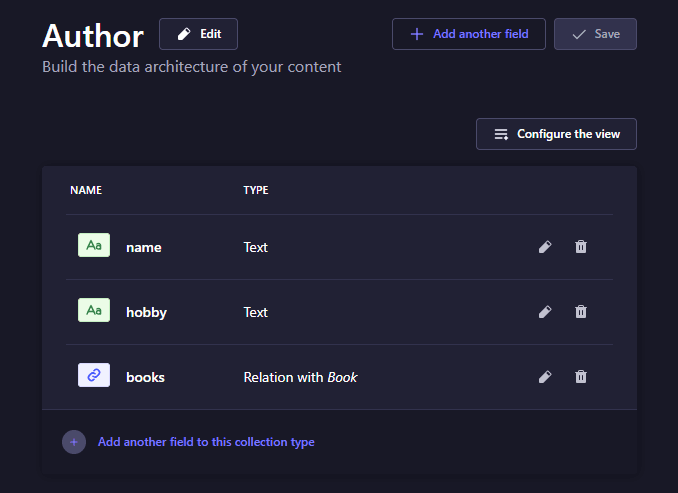The width and height of the screenshot is (678, 493).
Task: Select the name field row label
Action: [144, 247]
